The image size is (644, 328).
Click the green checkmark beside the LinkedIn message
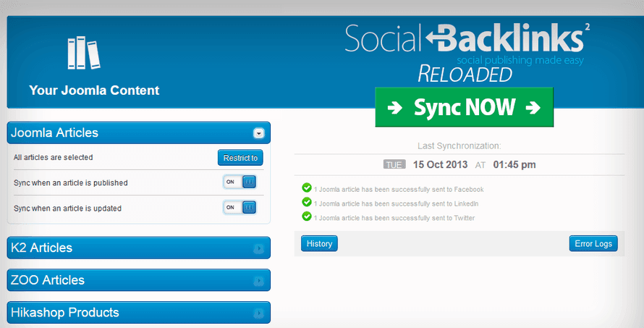coord(307,202)
